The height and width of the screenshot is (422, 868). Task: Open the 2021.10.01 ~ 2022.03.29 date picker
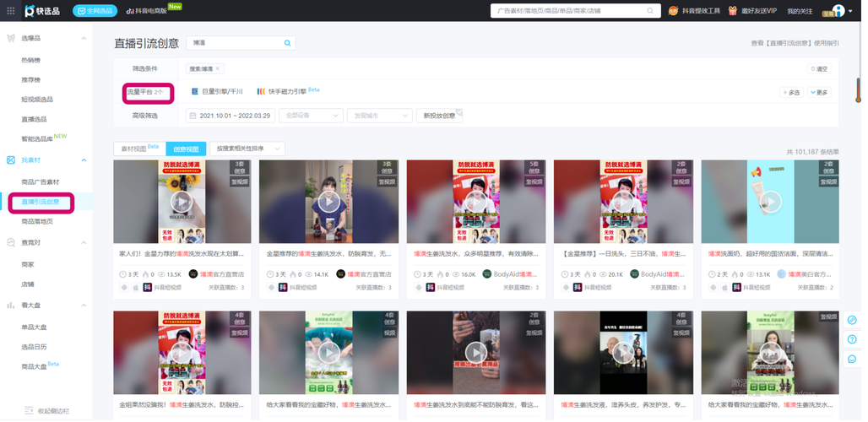pyautogui.click(x=231, y=116)
